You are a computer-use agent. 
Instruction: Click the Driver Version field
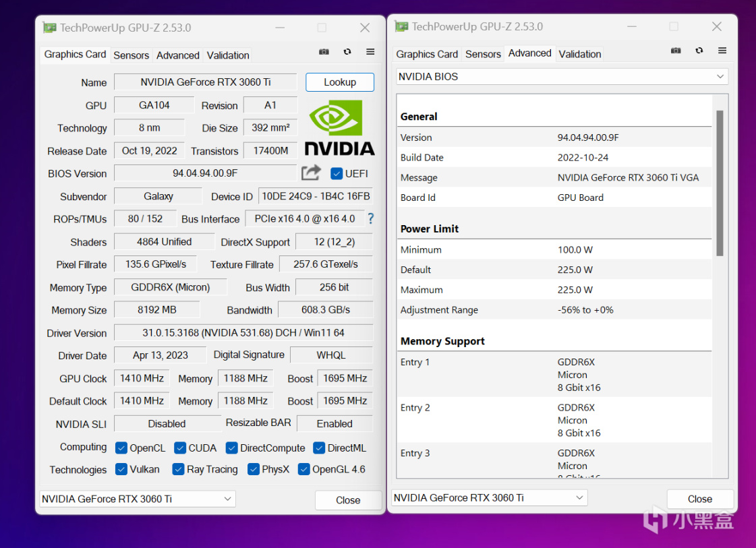(x=243, y=332)
